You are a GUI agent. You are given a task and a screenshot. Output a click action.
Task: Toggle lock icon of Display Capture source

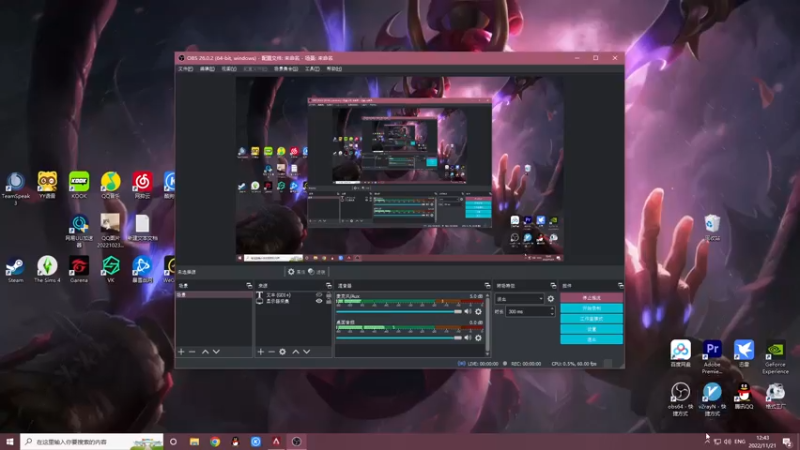[x=329, y=301]
